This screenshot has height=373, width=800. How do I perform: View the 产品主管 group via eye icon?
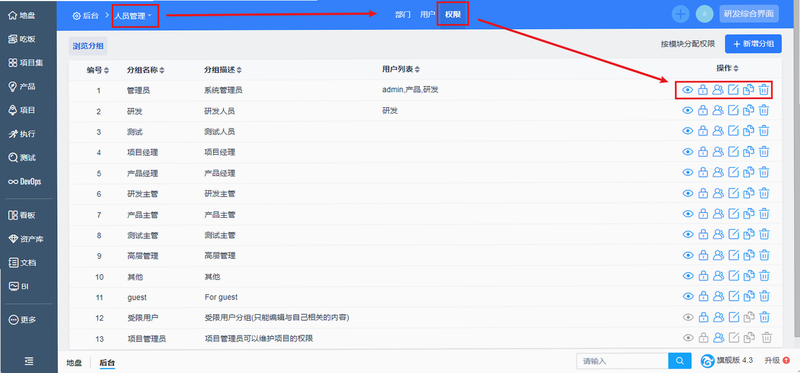(688, 214)
